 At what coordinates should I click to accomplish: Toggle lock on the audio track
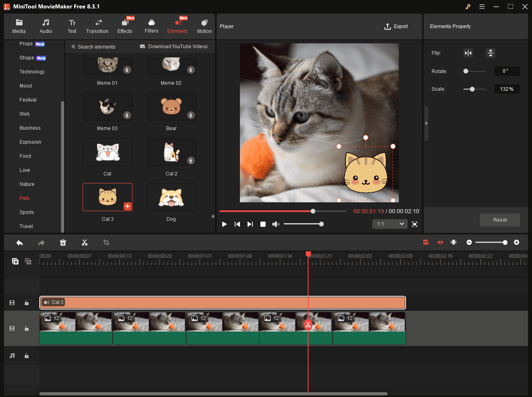(26, 356)
